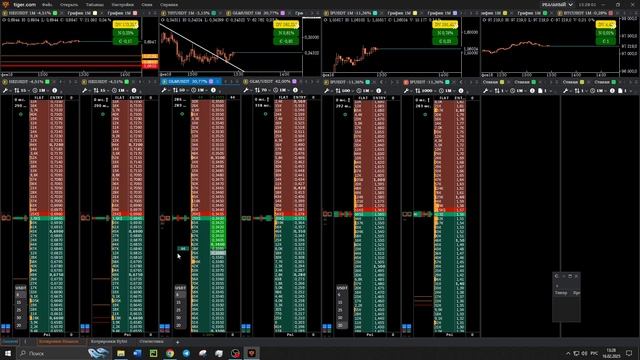Click blue grid icon in GLM/USDT -82,00% book
This screenshot has height=360, width=640.
[x=246, y=327]
